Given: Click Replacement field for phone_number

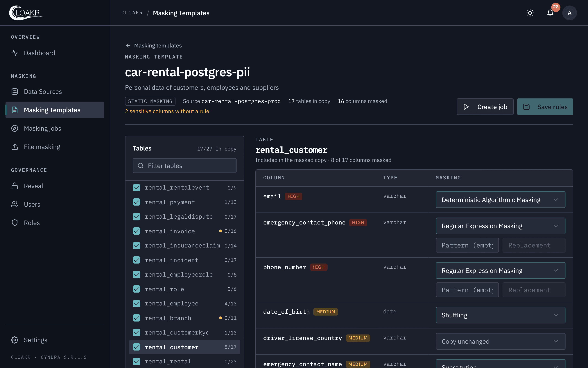Looking at the screenshot, I should pyautogui.click(x=534, y=290).
